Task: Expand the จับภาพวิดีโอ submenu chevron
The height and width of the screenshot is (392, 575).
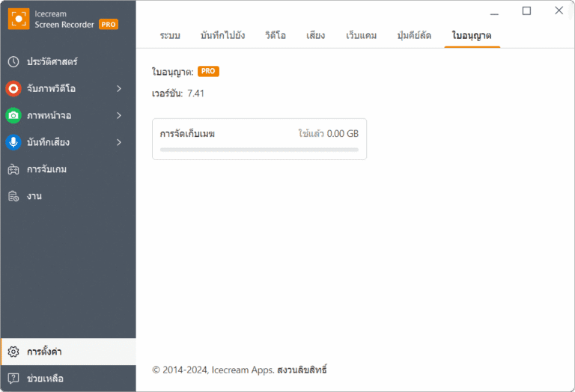Action: [x=119, y=88]
